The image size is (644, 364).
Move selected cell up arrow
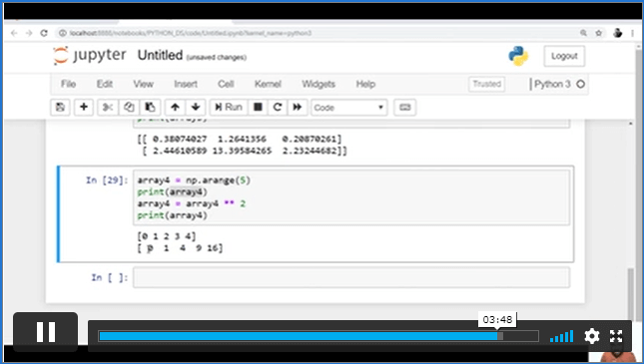(x=175, y=108)
